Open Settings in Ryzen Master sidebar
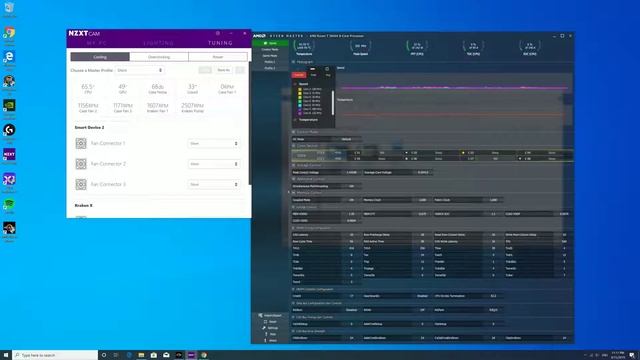This screenshot has width=640, height=360. (x=270, y=328)
